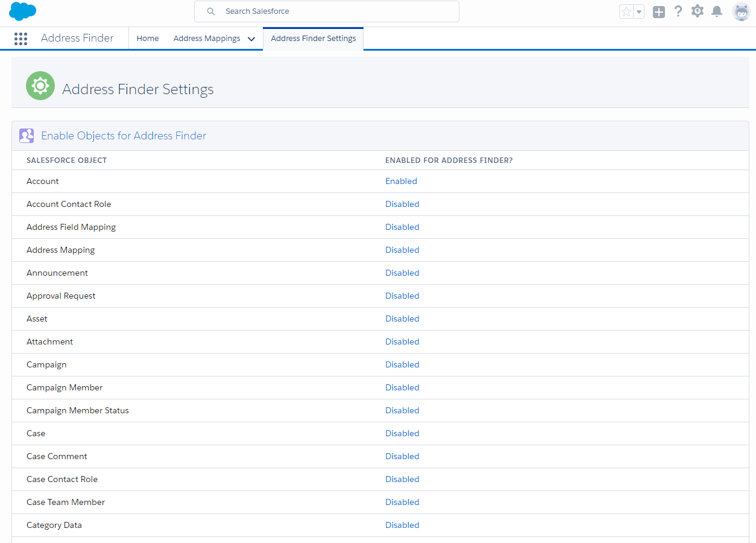Click the Address Finder Settings gear page icon
The width and height of the screenshot is (756, 543).
[x=40, y=86]
